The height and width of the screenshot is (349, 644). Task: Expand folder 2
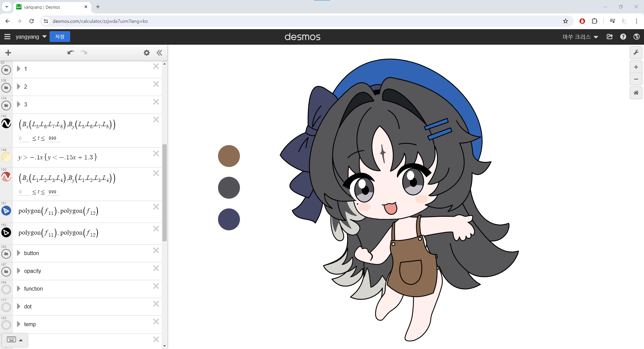point(19,87)
